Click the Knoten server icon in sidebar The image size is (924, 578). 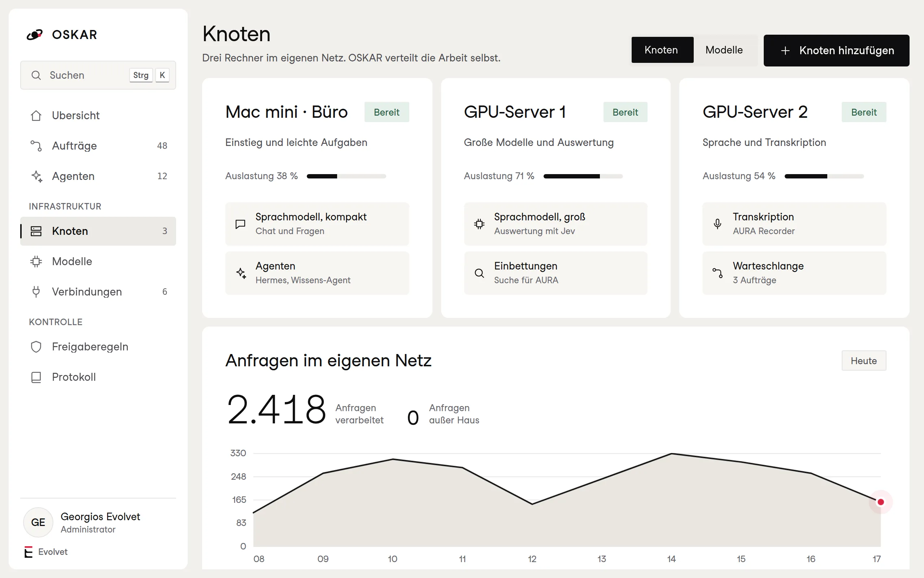[x=36, y=231]
